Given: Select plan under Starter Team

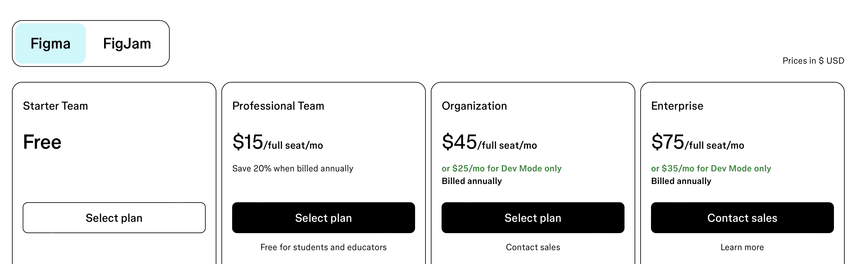Looking at the screenshot, I should (114, 217).
